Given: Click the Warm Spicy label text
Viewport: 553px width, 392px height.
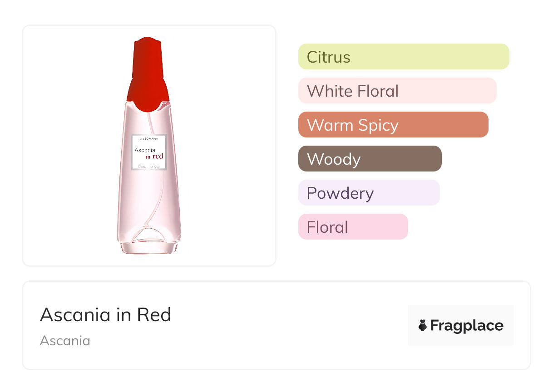Looking at the screenshot, I should [352, 125].
